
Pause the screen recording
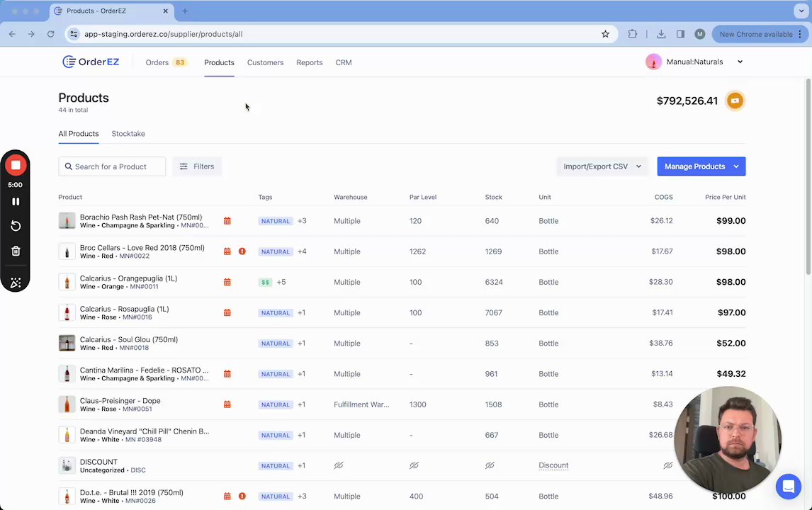tap(16, 201)
